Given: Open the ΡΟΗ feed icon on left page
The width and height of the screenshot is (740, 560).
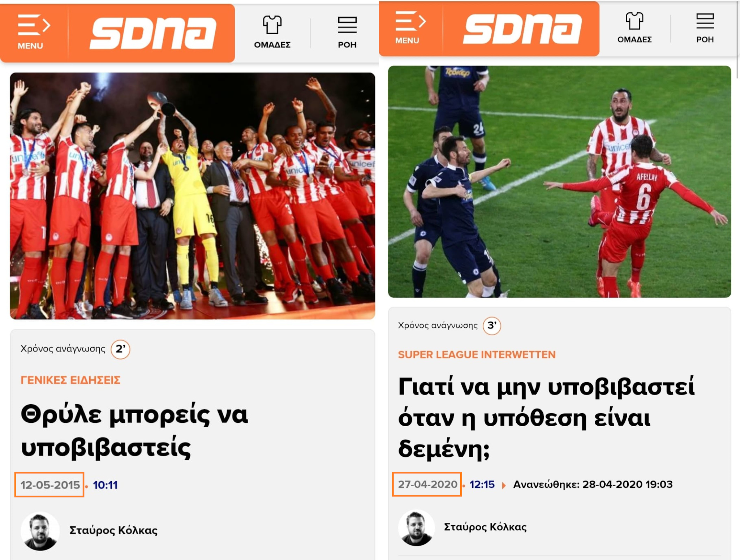Looking at the screenshot, I should (x=347, y=32).
